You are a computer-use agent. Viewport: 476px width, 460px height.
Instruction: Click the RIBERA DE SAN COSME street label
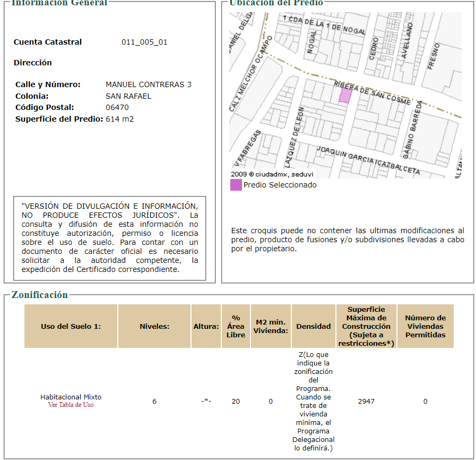click(x=372, y=93)
